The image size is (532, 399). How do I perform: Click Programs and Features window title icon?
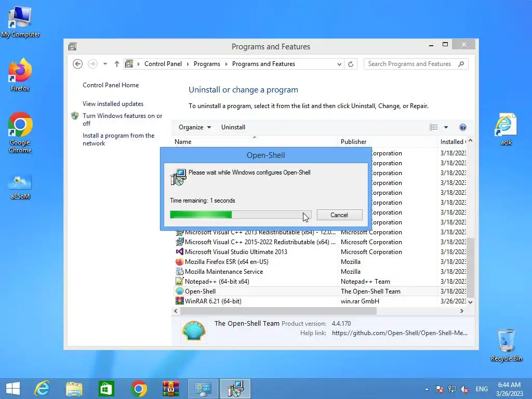click(x=73, y=46)
